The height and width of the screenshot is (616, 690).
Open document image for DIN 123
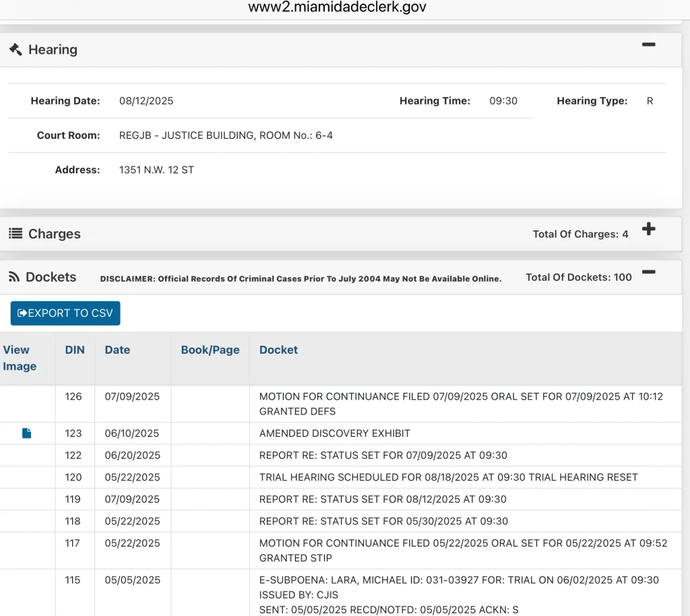point(27,433)
